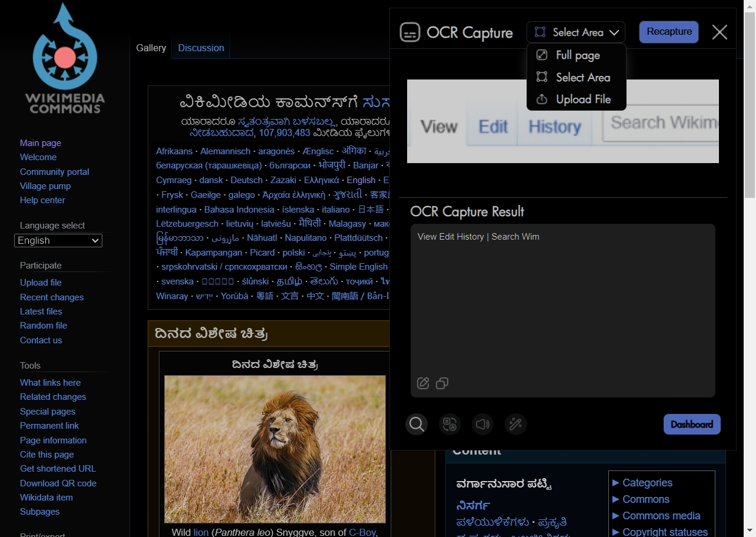Viewport: 756px width, 537px height.
Task: Click the page vertical scrollbar
Action: pos(750,268)
